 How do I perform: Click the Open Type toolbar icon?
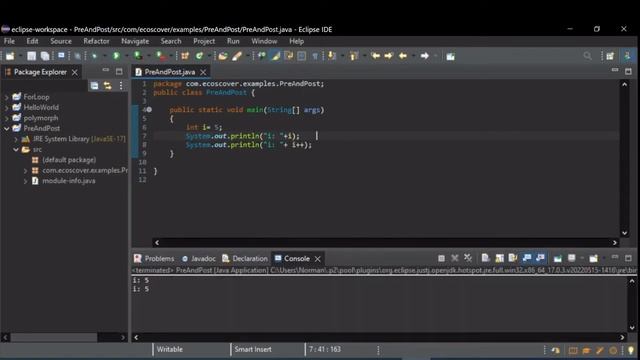point(222,56)
